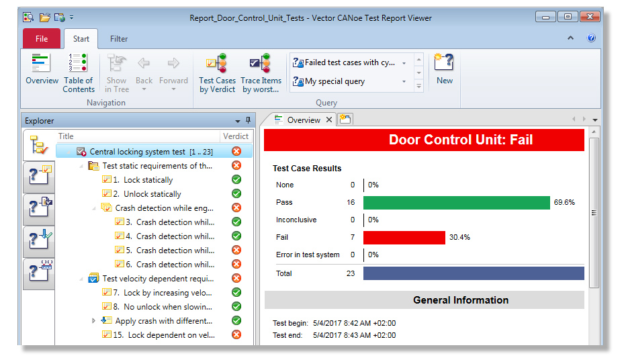The width and height of the screenshot is (622, 364).
Task: Open the File tab
Action: coord(42,39)
